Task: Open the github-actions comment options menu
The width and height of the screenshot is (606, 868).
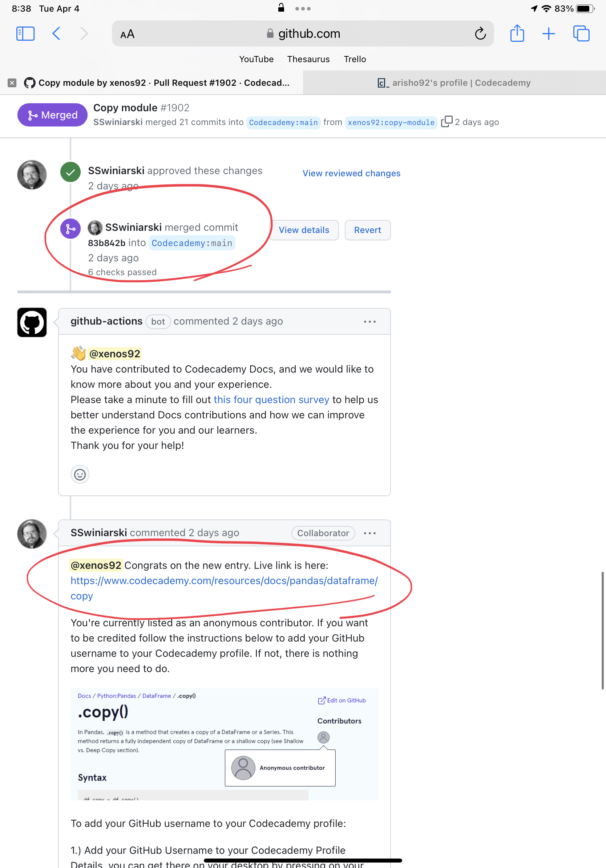Action: point(370,321)
